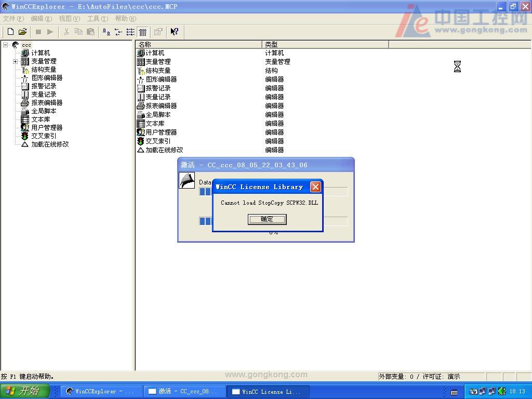This screenshot has width=532, height=399.
Task: Click the Open project folder icon
Action: (22, 32)
